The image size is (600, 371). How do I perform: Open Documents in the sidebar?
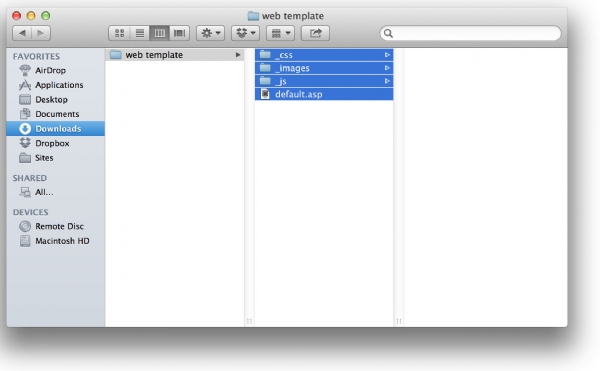click(x=55, y=114)
